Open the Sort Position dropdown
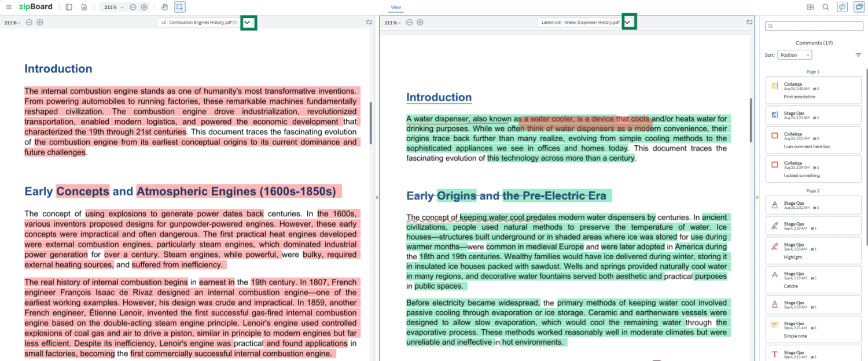868x361 pixels. (x=795, y=55)
